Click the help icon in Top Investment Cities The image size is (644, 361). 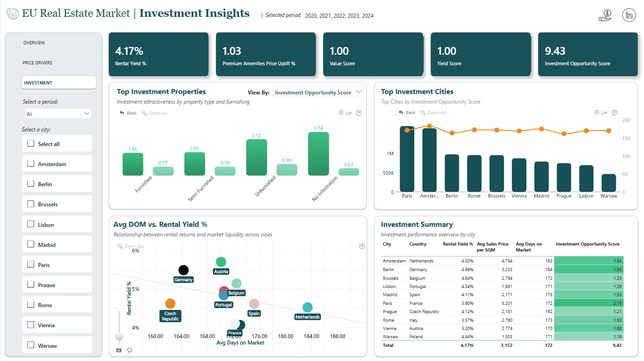tap(614, 113)
